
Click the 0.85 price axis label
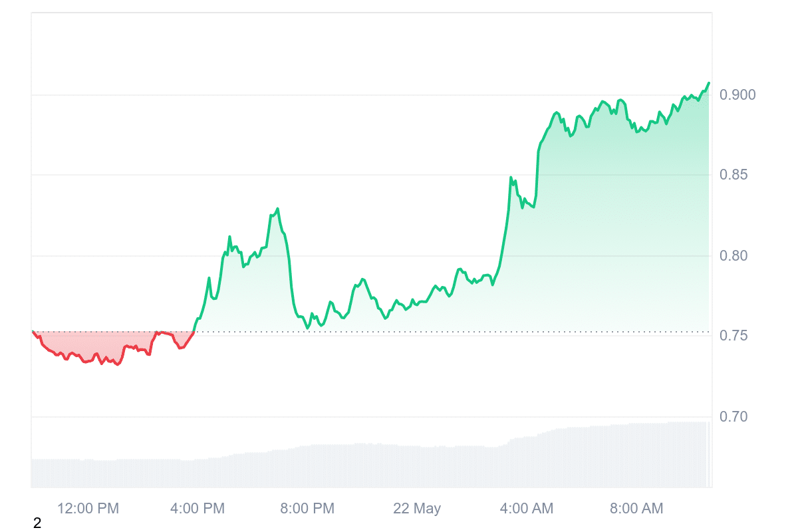734,176
